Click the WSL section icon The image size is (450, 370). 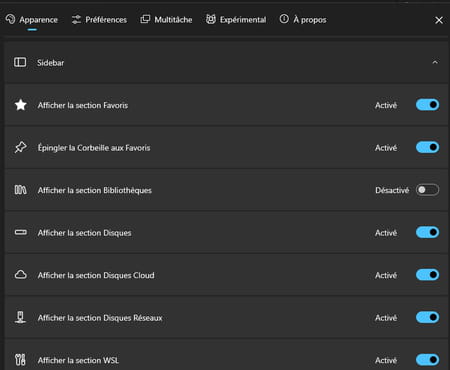tap(20, 360)
